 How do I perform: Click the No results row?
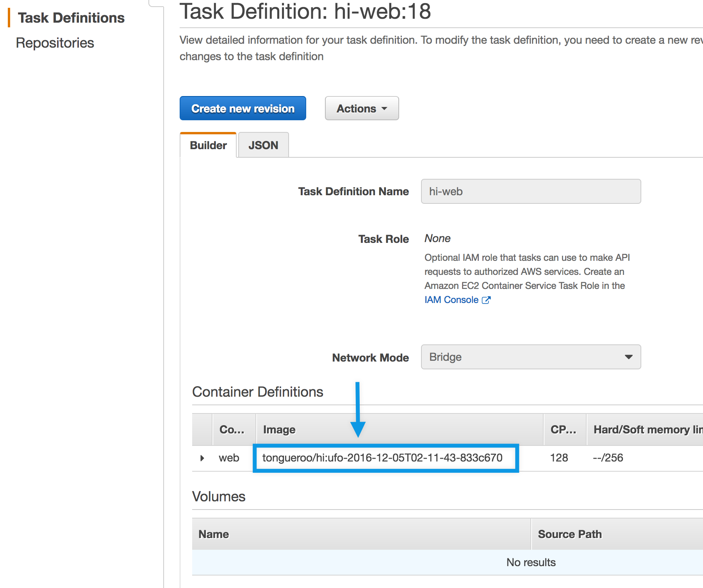click(x=448, y=562)
